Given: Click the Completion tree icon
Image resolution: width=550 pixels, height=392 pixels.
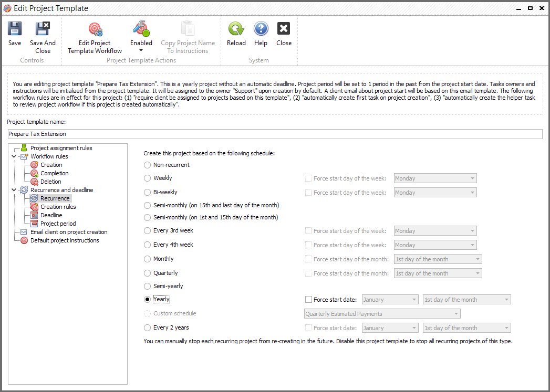Looking at the screenshot, I should [x=34, y=173].
